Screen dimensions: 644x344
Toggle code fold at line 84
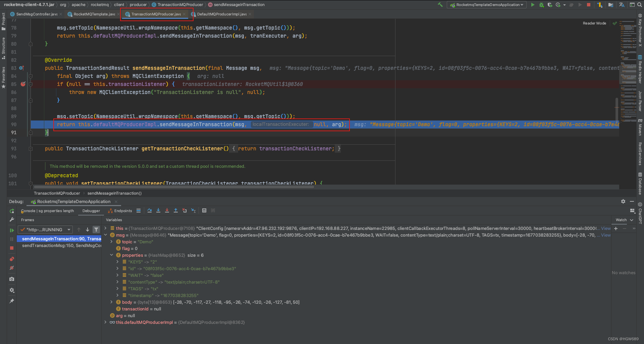coord(31,76)
